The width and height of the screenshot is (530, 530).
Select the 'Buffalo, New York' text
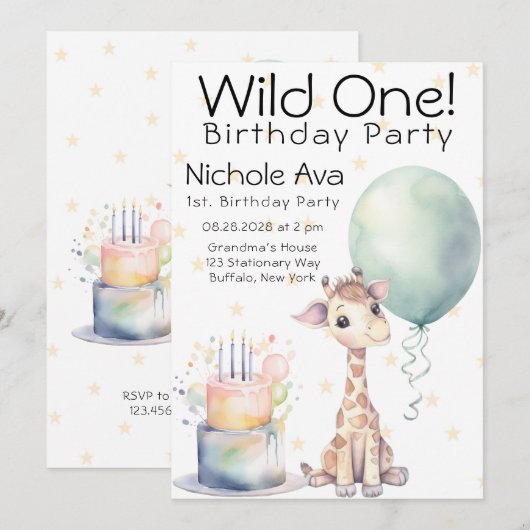tap(262, 278)
